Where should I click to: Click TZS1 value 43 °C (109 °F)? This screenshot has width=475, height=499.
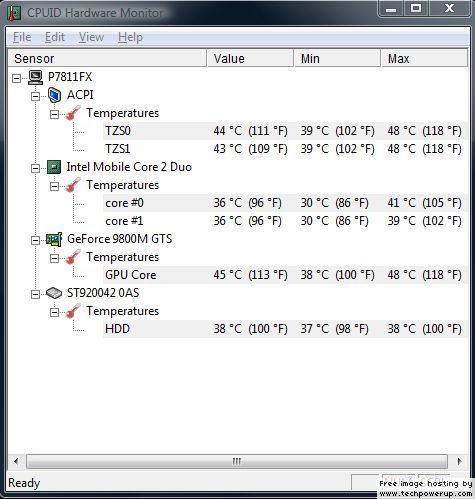[250, 149]
